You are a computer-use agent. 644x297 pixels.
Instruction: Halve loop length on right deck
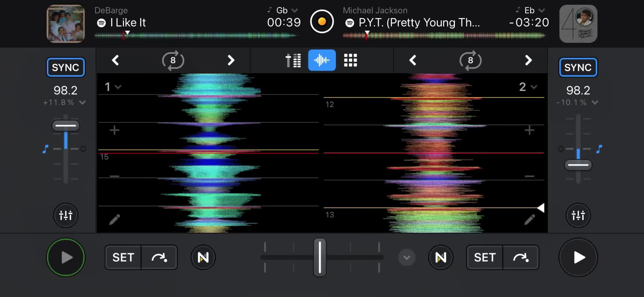coord(413,60)
